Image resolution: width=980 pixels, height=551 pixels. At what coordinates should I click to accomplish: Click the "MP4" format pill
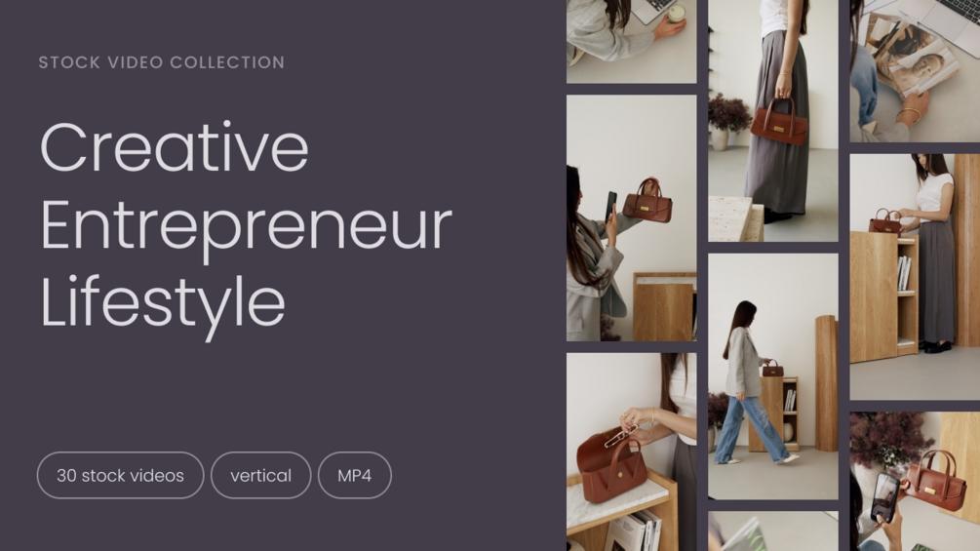(x=354, y=475)
